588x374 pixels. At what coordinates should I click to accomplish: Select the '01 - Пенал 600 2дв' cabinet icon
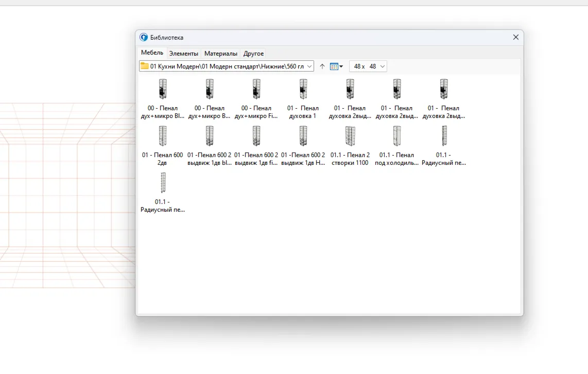[162, 136]
